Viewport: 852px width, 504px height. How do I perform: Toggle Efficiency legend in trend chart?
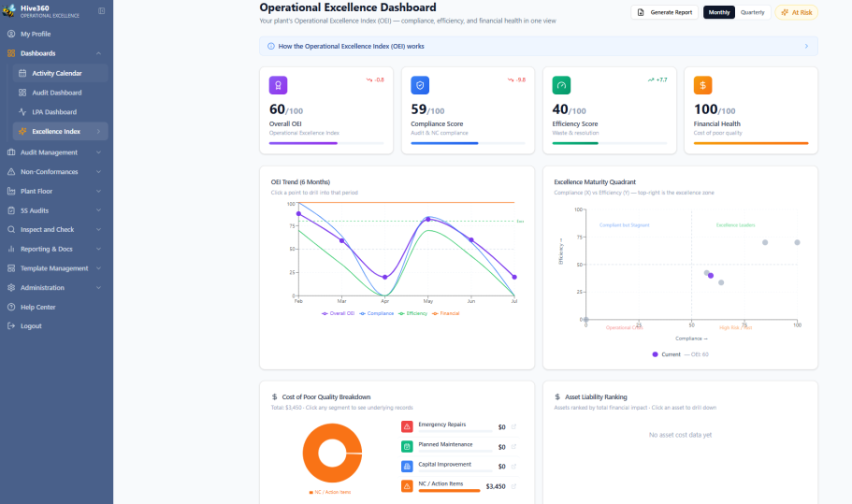tap(413, 313)
